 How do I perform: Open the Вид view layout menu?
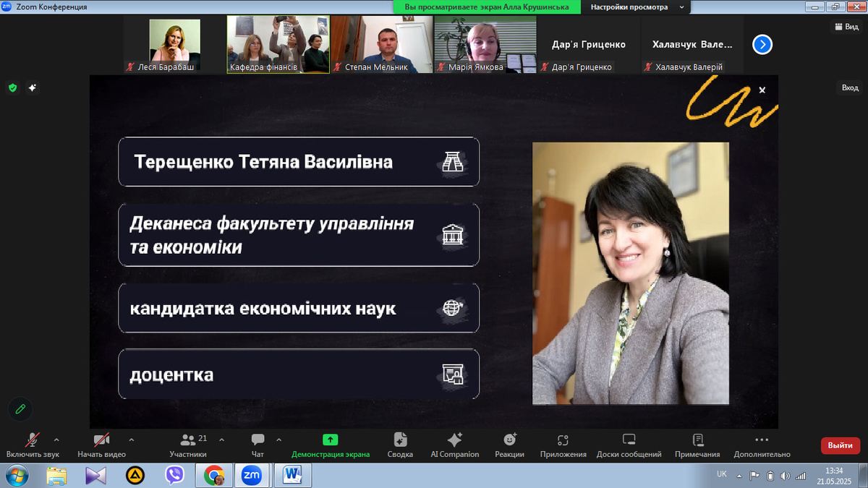[846, 26]
